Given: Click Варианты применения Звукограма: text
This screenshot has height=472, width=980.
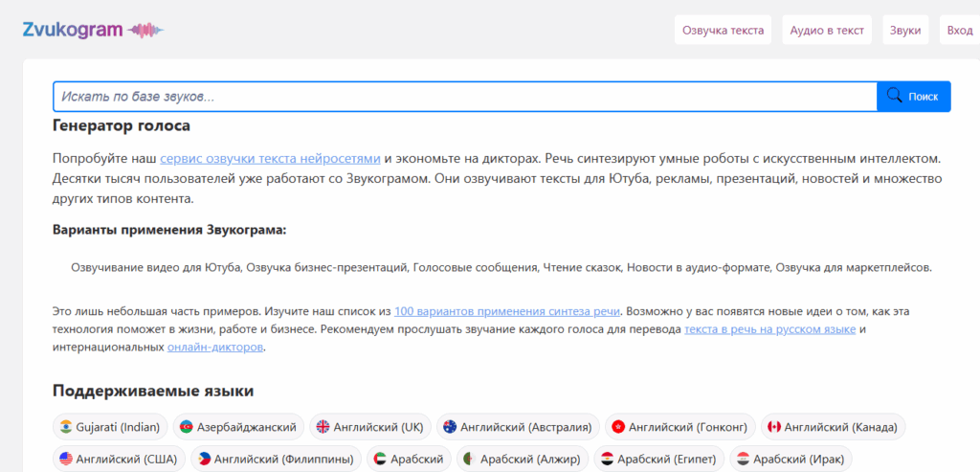Looking at the screenshot, I should (x=169, y=230).
